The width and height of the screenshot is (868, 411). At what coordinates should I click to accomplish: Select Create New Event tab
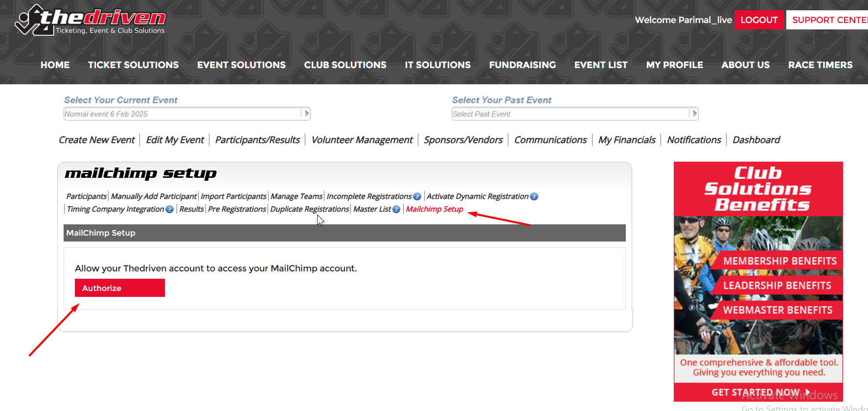click(96, 140)
